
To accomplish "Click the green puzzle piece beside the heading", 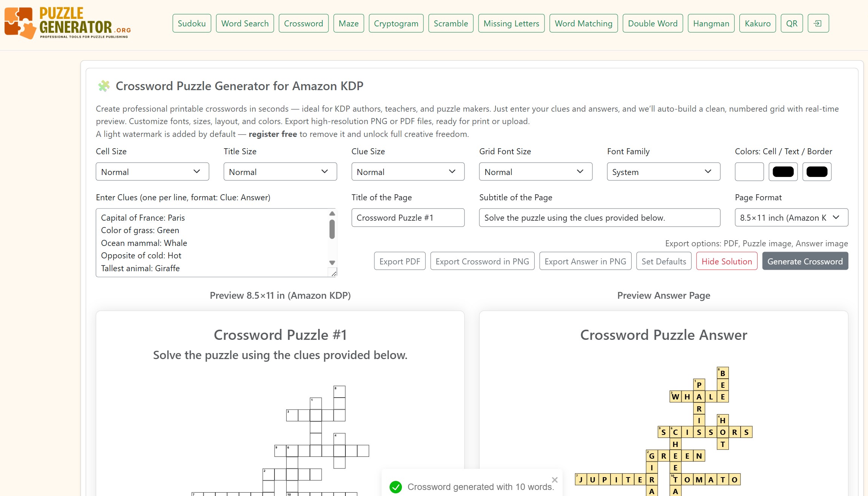I will point(104,86).
